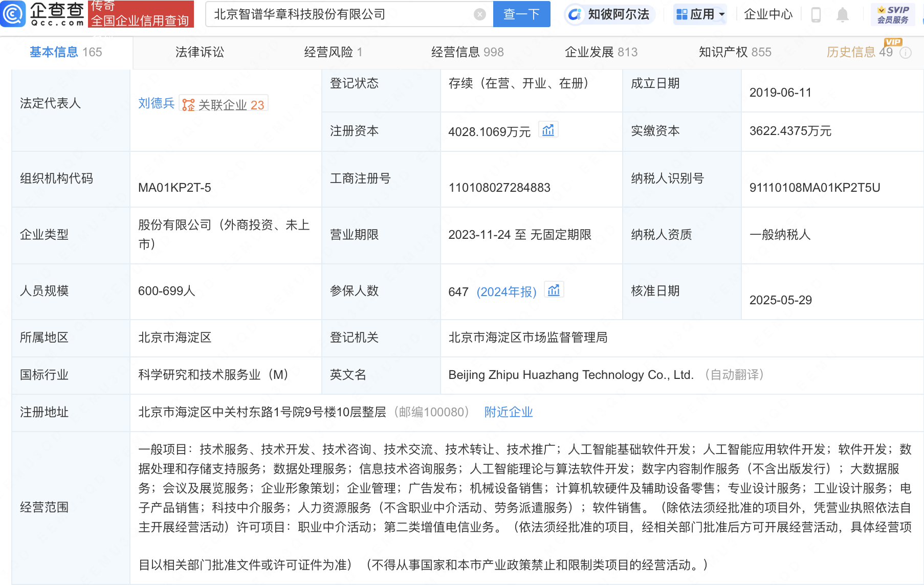Screen dimensions: 924x585
Task: Select business term 2023-11-24 至 无固定期限
Action: click(x=520, y=235)
